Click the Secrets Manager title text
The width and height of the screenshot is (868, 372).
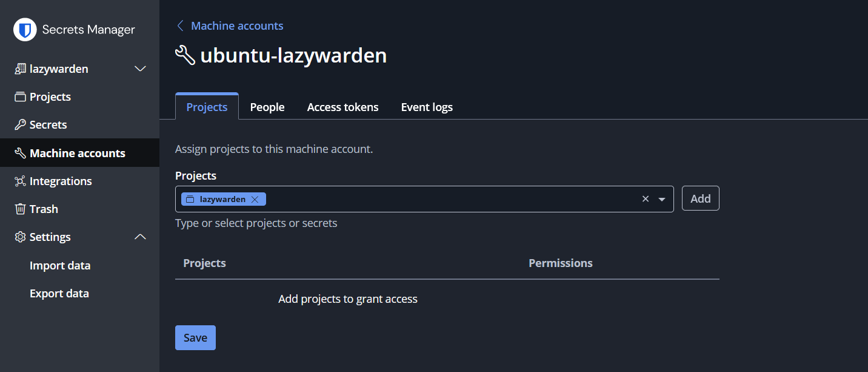click(88, 30)
